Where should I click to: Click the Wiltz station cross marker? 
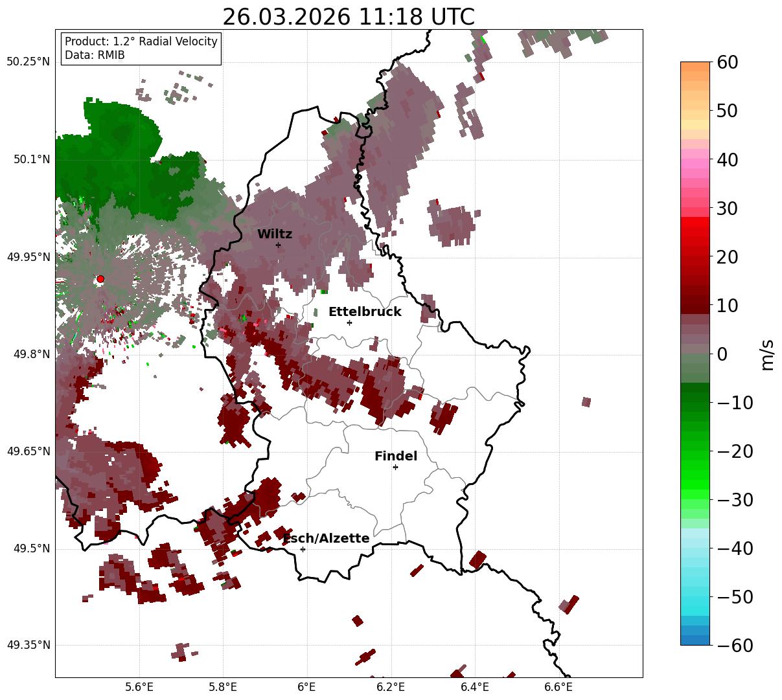[278, 245]
